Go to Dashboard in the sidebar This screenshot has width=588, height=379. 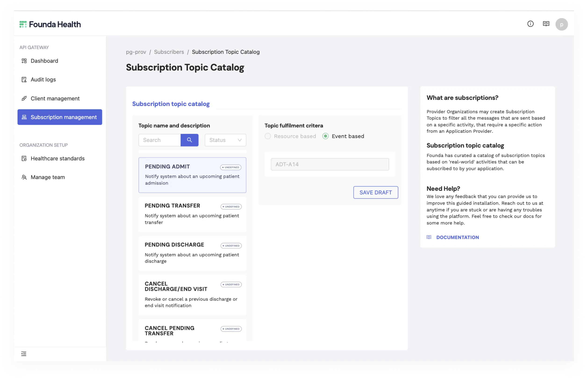60,61
